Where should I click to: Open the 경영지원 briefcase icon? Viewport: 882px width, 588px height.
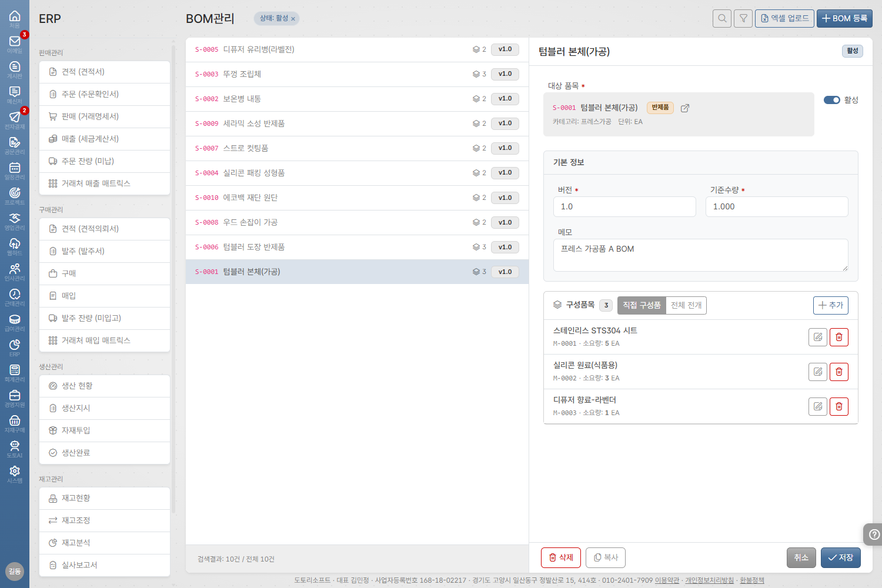coord(15,398)
